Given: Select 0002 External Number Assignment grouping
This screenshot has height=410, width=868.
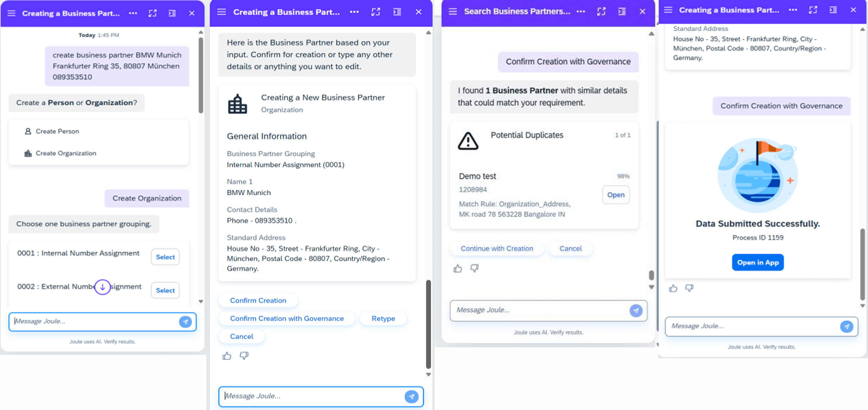Looking at the screenshot, I should tap(165, 290).
